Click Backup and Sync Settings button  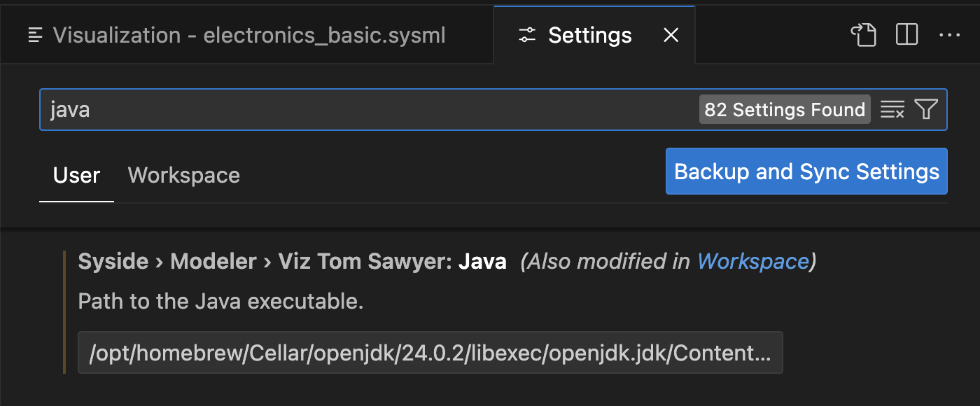(806, 171)
